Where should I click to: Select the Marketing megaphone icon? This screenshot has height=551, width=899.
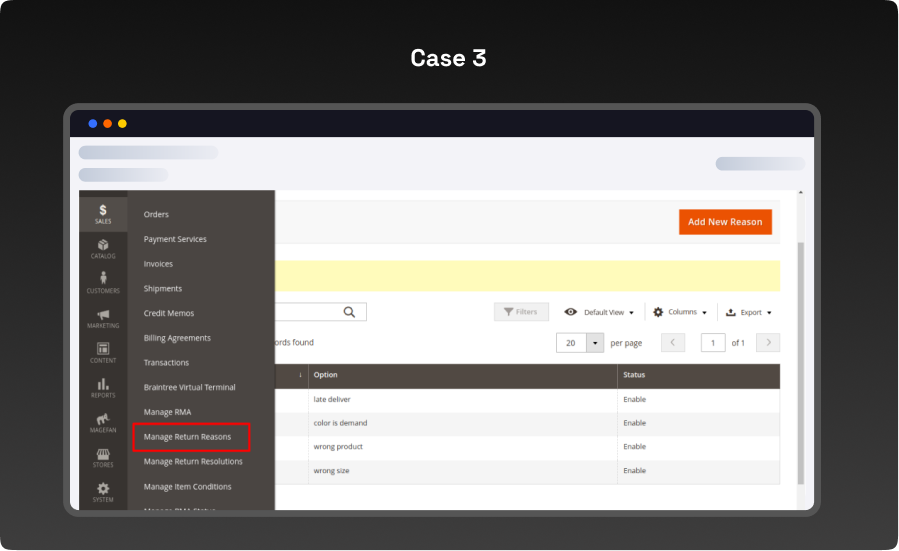[x=103, y=316]
